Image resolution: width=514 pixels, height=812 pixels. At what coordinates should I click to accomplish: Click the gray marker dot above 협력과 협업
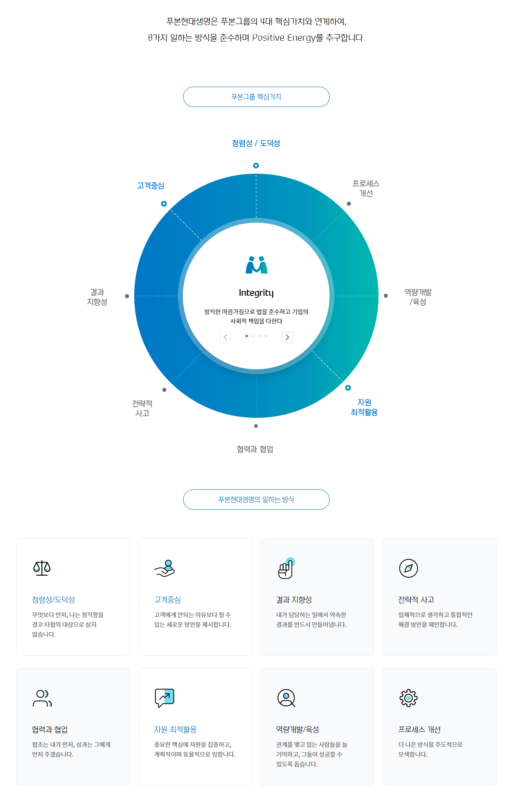[256, 426]
